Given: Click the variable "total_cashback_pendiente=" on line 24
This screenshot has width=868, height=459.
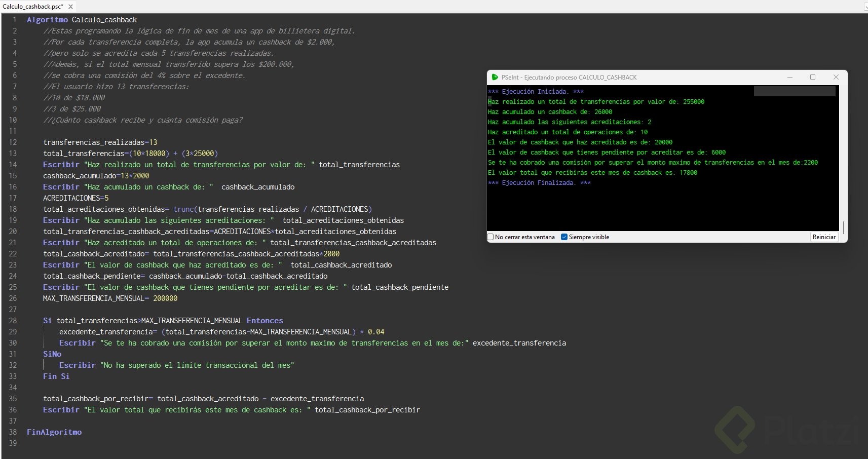Looking at the screenshot, I should coord(94,276).
